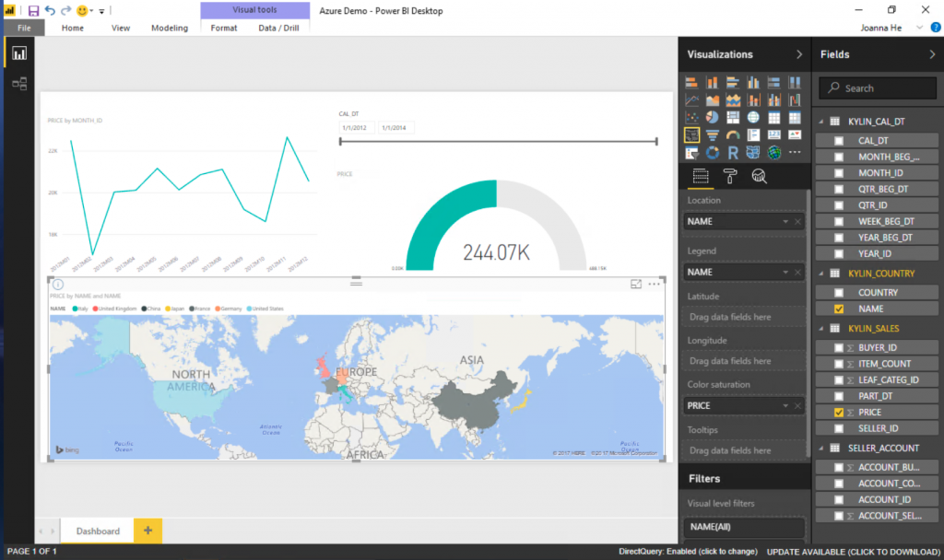The image size is (944, 560).
Task: Check the ITEM_COUNT field
Action: [839, 364]
